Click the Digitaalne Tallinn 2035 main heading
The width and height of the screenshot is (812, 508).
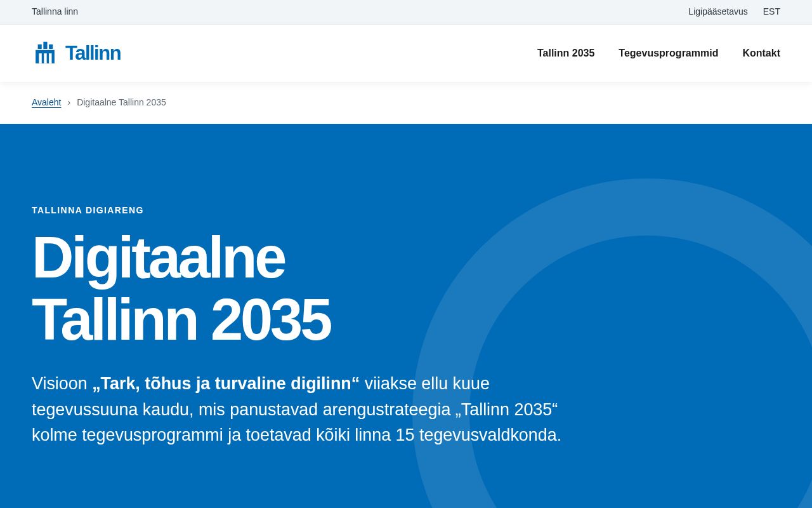(x=181, y=288)
